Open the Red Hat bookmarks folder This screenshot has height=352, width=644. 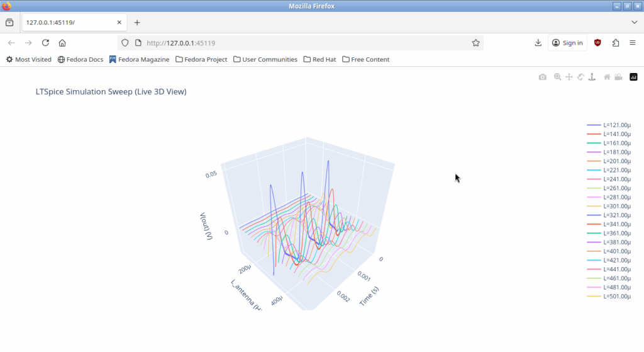[319, 59]
